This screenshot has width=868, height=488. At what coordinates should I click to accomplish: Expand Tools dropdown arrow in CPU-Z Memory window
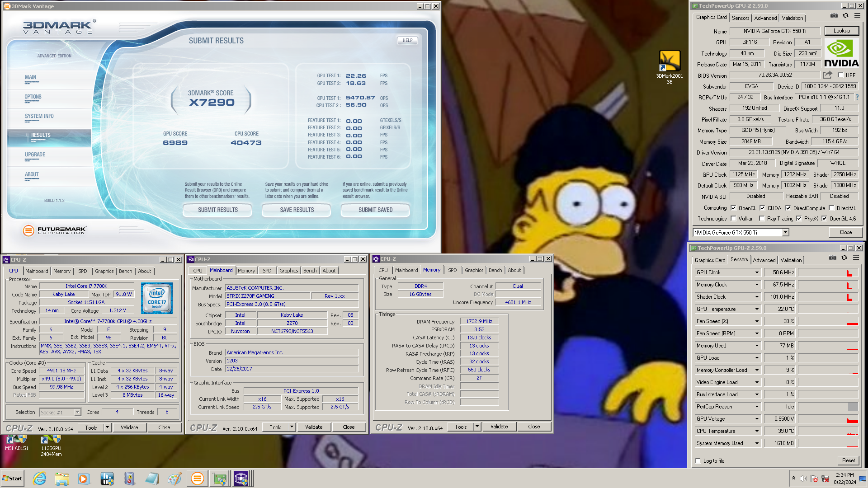[477, 427]
